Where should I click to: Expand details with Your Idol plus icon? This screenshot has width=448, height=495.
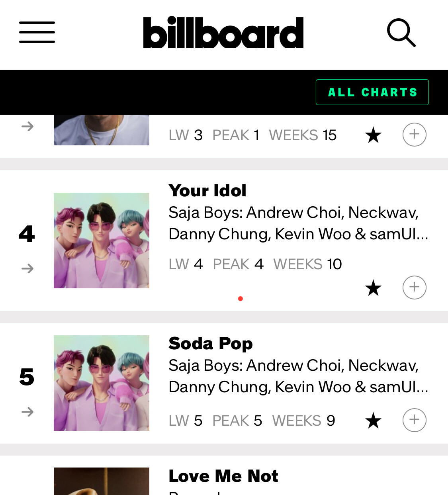pos(414,287)
